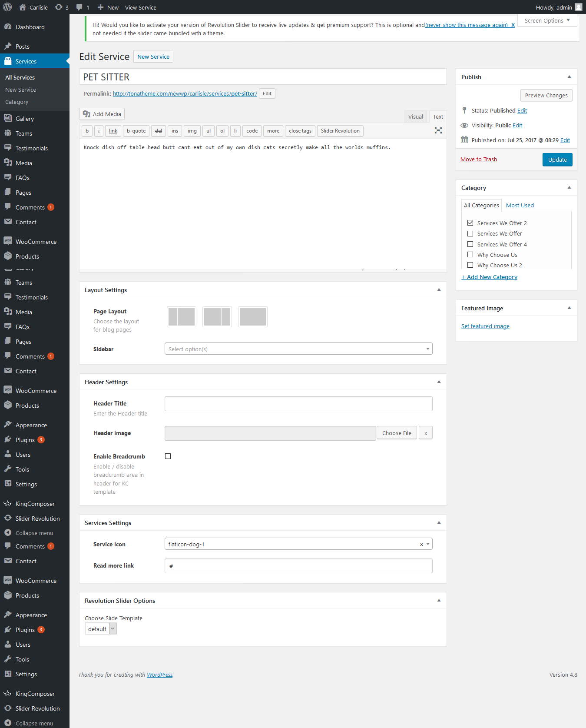The height and width of the screenshot is (728, 586).
Task: Switch to the Visual editor tab
Action: [415, 116]
